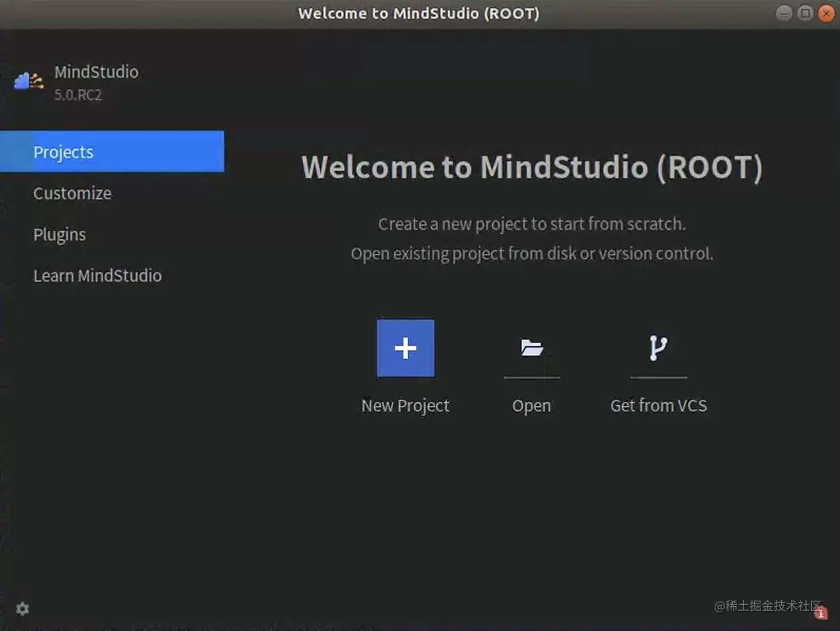The image size is (840, 631).
Task: Click the notification badge in the bottom-right corner
Action: coord(821,612)
